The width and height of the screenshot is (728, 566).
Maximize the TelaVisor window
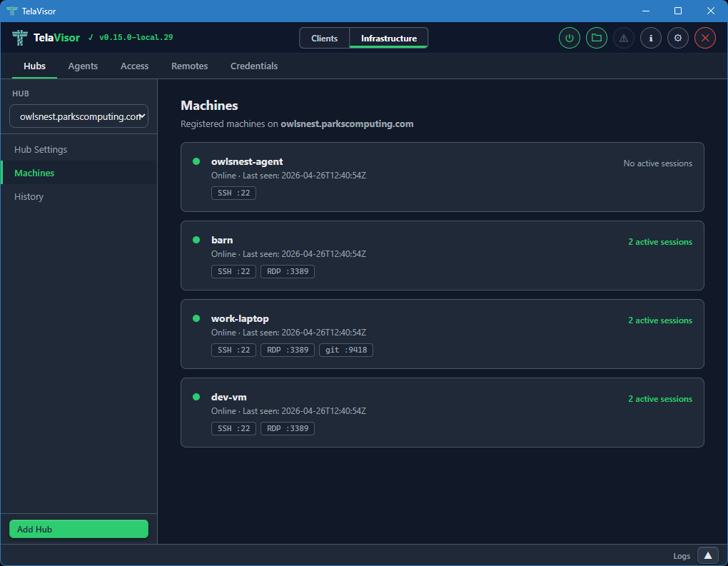(x=678, y=11)
